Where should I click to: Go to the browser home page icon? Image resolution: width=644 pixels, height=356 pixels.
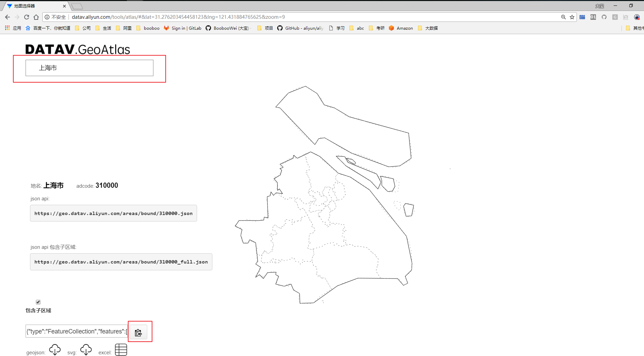click(x=36, y=17)
